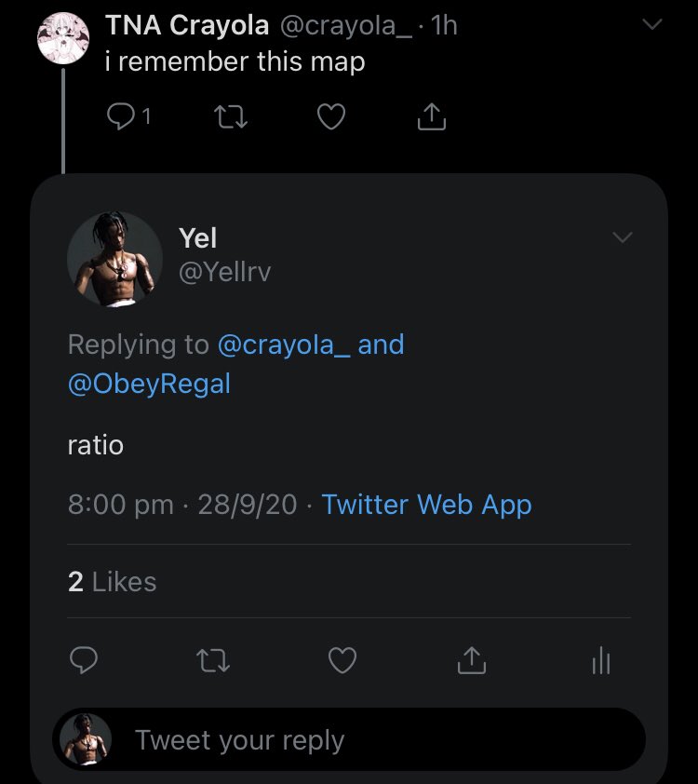
Task: Like Yel's 'ratio' tweet
Action: 342,661
